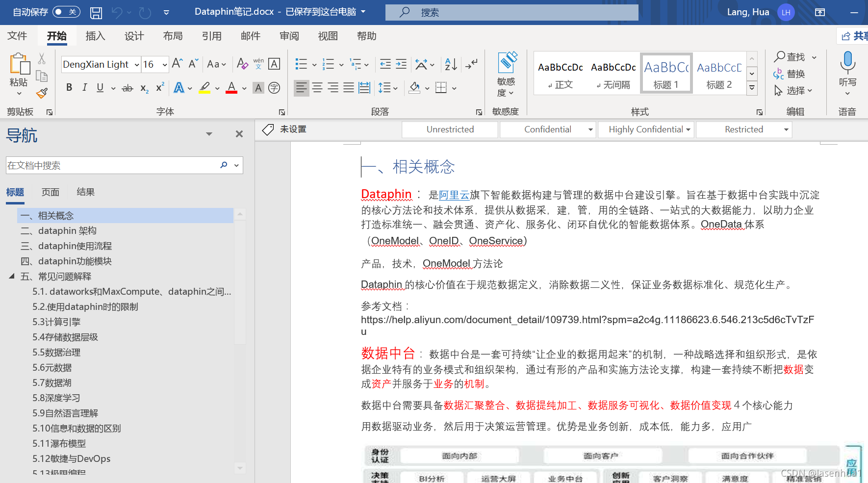This screenshot has width=868, height=483.
Task: Increase paragraph indent
Action: 401,64
